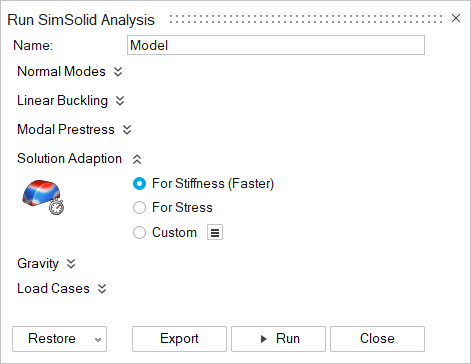
Task: Click the Export button
Action: (x=179, y=339)
